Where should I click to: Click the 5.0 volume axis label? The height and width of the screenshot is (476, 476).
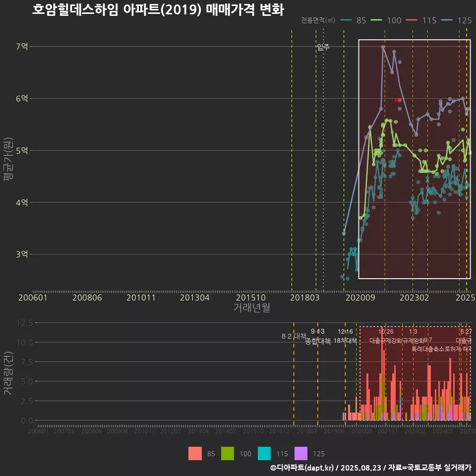[x=27, y=381]
